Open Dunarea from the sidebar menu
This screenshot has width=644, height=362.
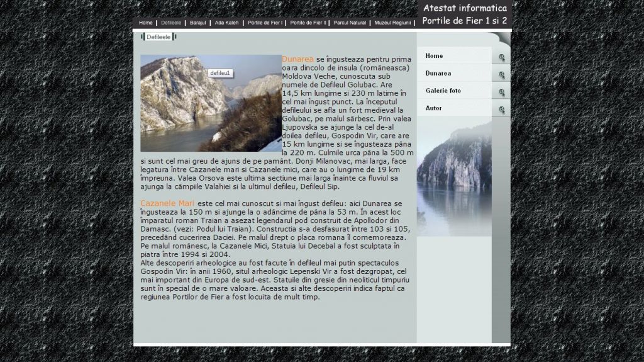pos(438,74)
